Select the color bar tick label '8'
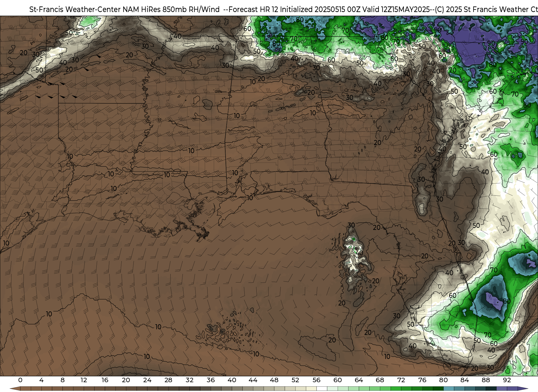The height and width of the screenshot is (392, 538). click(x=62, y=380)
